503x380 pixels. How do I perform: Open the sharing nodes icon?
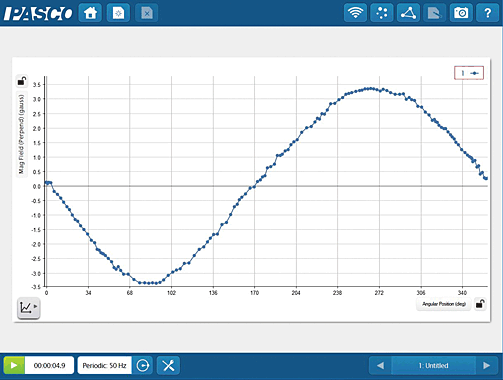pos(408,13)
